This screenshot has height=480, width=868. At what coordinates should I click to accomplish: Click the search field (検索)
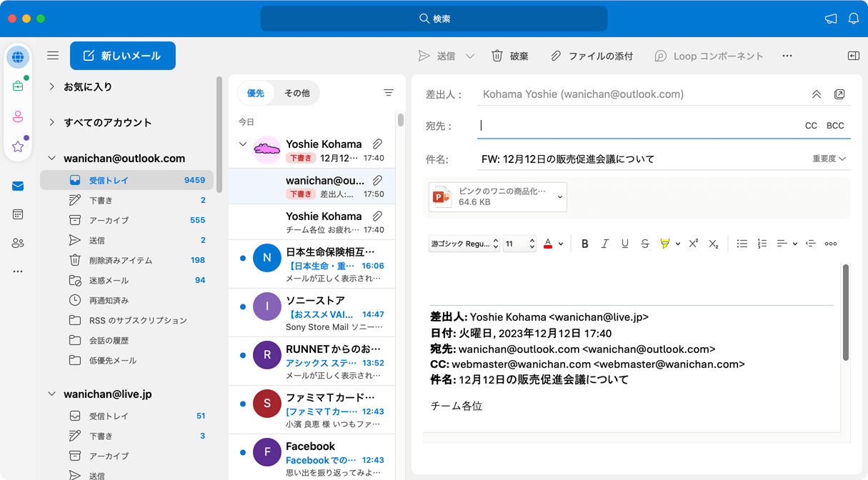point(434,19)
